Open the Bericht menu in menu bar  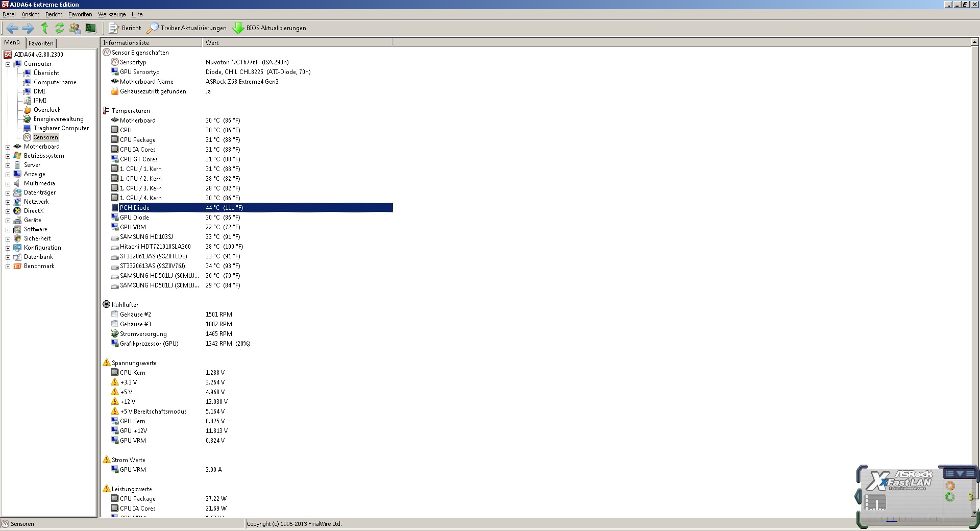54,14
